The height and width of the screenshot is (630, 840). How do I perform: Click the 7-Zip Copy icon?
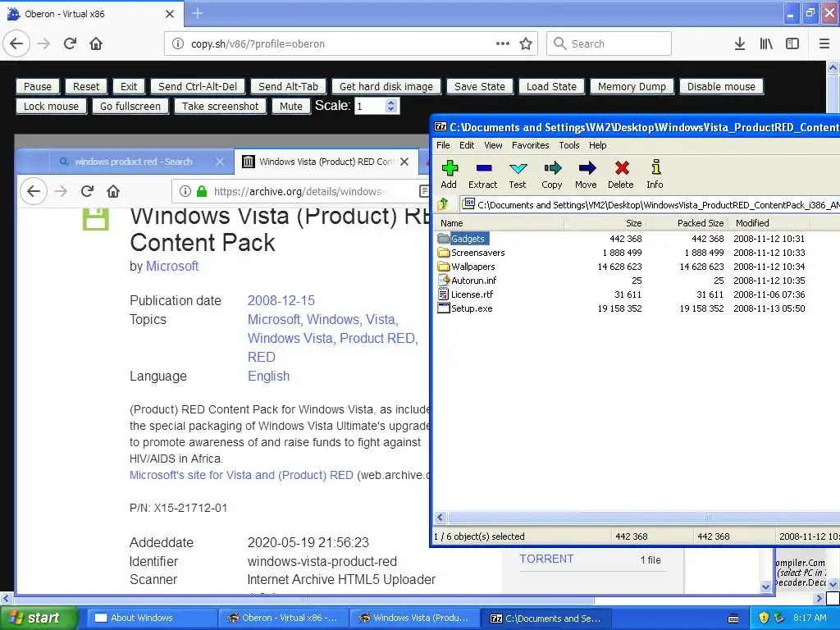552,168
